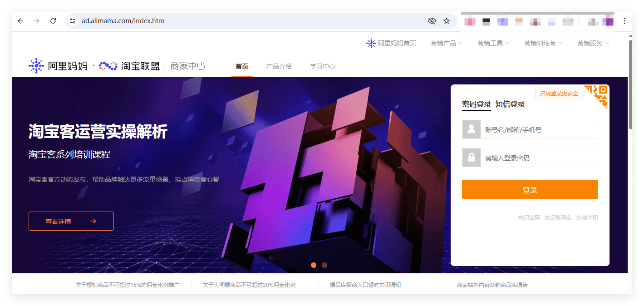This screenshot has width=644, height=306.
Task: Click the 淘宝客系列培训课程 banner subtitle
Action: [69, 154]
